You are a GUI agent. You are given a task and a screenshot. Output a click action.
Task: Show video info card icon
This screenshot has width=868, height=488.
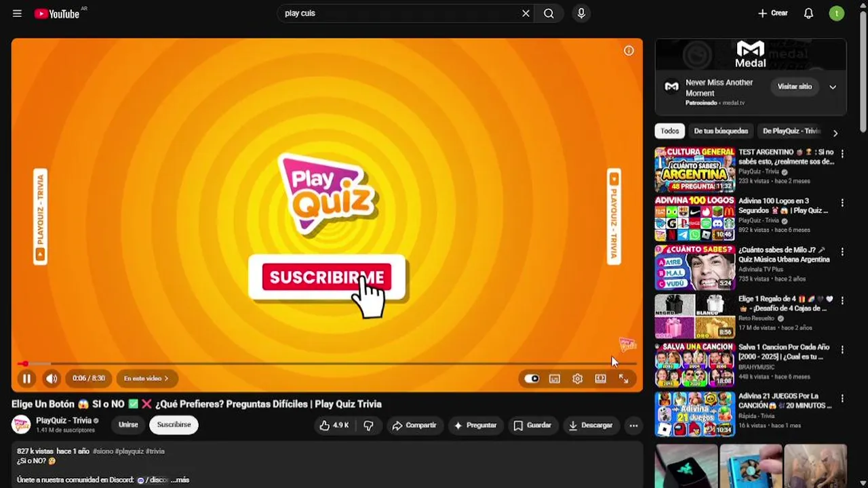click(x=629, y=51)
